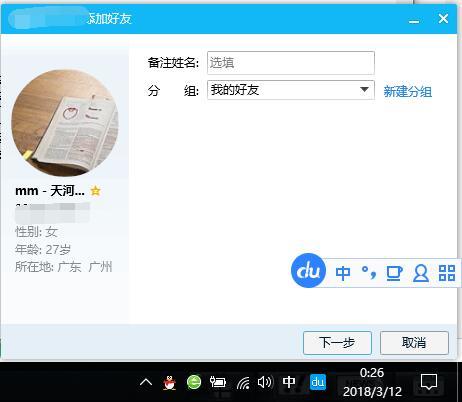Screen dimensions: 462x402
Task: Open QQ penguin icon in system tray
Action: point(170,382)
